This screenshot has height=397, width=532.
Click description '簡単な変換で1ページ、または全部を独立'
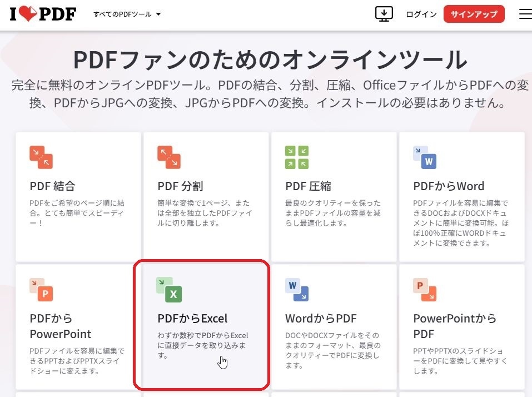pyautogui.click(x=205, y=213)
